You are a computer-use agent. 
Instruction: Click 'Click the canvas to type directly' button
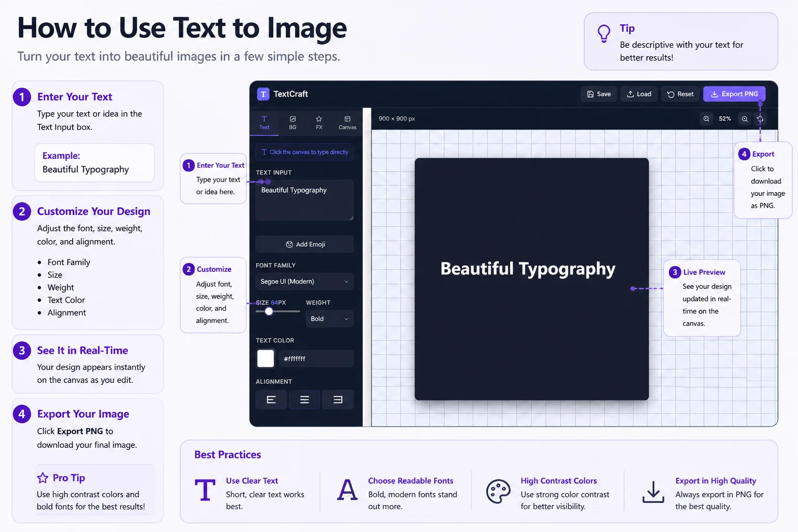coord(304,152)
